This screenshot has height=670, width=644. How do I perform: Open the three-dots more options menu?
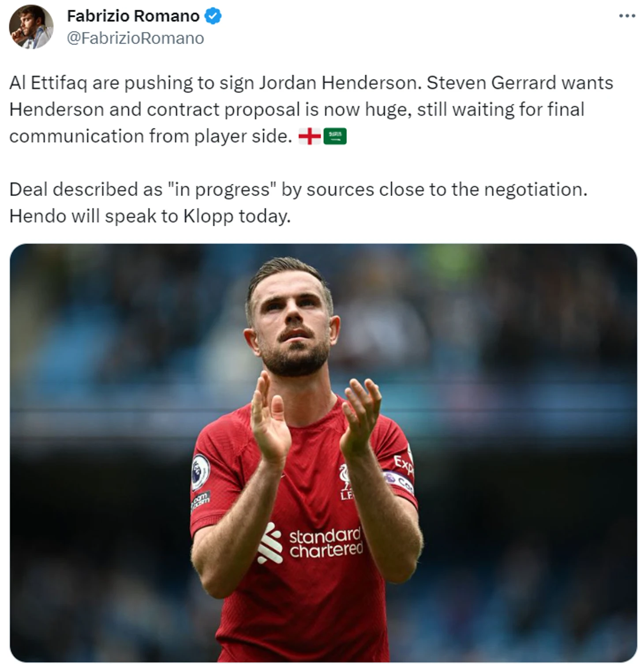click(x=627, y=16)
